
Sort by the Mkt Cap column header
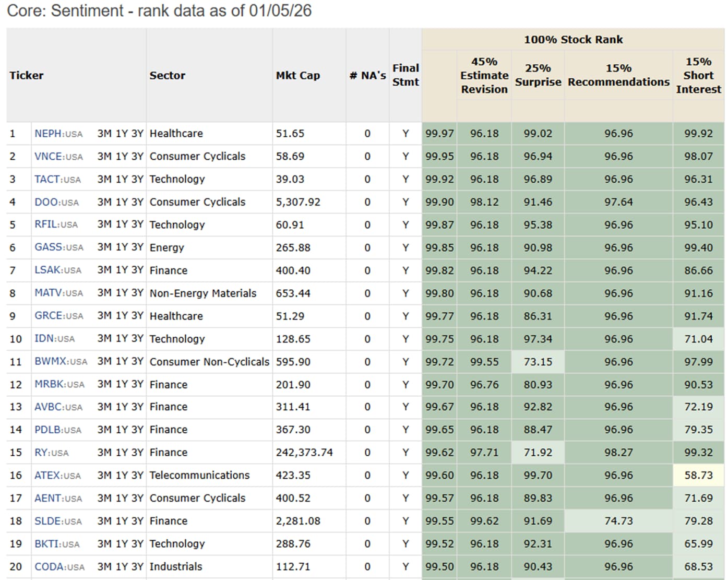pos(297,75)
